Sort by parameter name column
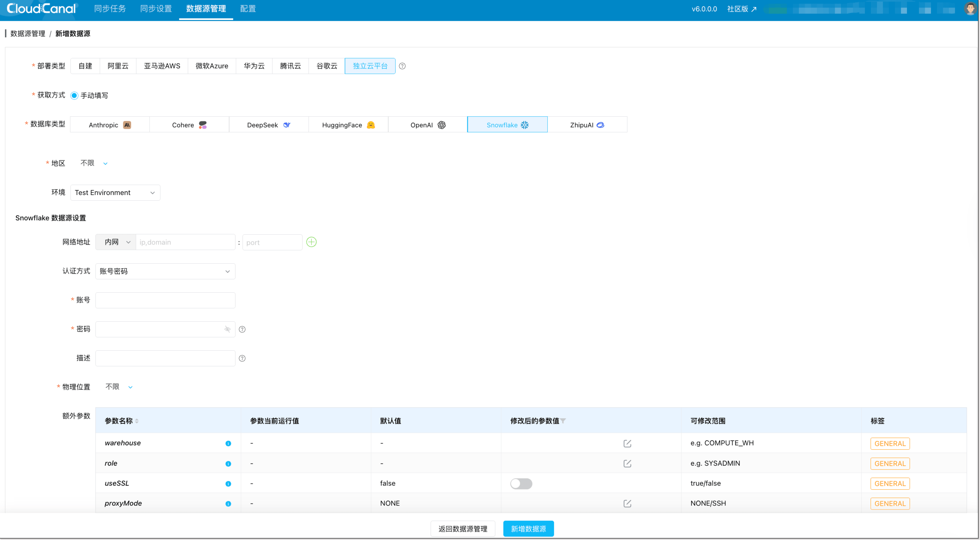This screenshot has height=540, width=980. click(137, 421)
